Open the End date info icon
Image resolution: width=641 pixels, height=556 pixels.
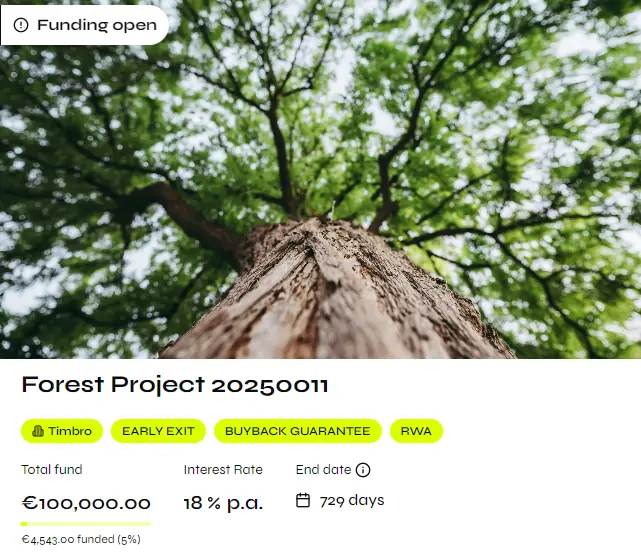pos(363,470)
